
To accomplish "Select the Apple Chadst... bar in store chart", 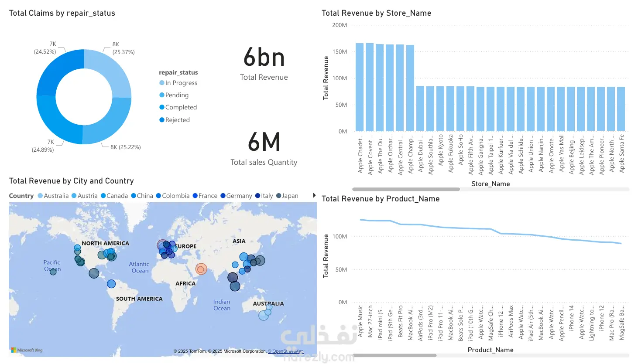I will 360,87.
